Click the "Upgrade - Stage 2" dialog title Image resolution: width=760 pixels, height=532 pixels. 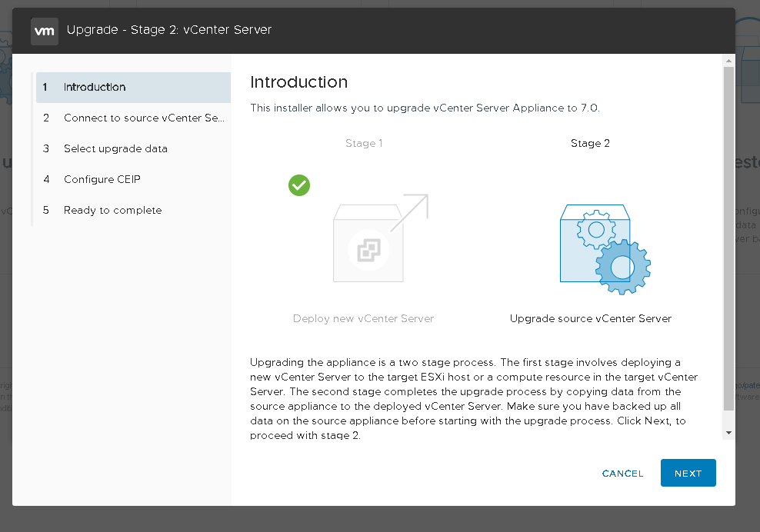click(169, 31)
